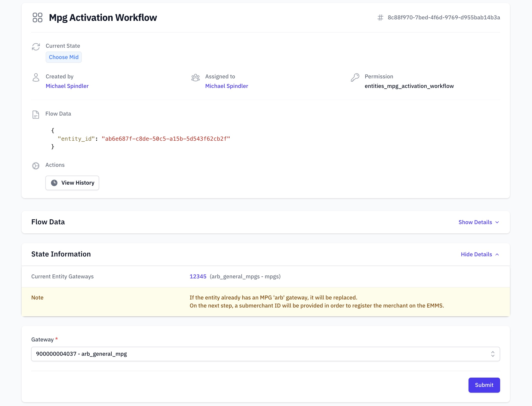Click the workflow grid icon beside the title
This screenshot has width=532, height=406.
pyautogui.click(x=37, y=18)
